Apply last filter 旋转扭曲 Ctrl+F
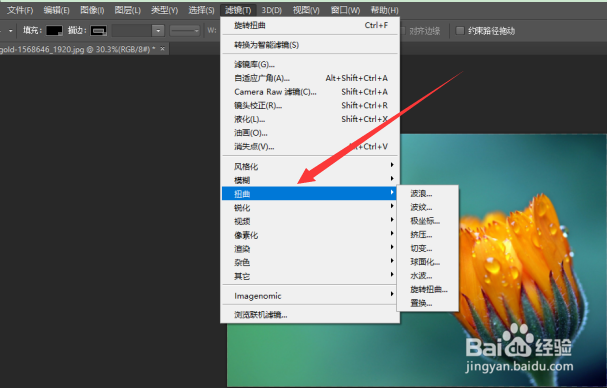 [x=310, y=26]
